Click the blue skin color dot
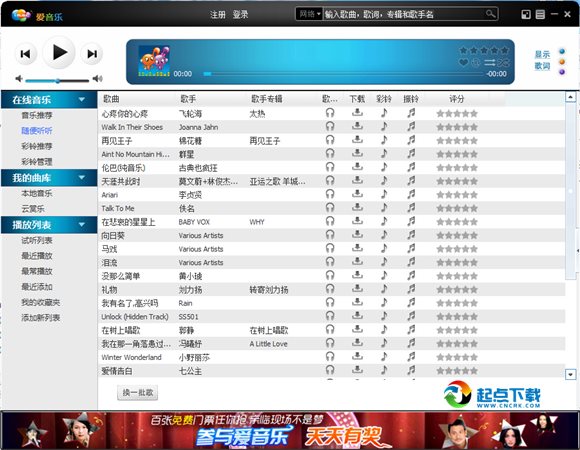Screen dimensions: 580x450 [x=562, y=51]
